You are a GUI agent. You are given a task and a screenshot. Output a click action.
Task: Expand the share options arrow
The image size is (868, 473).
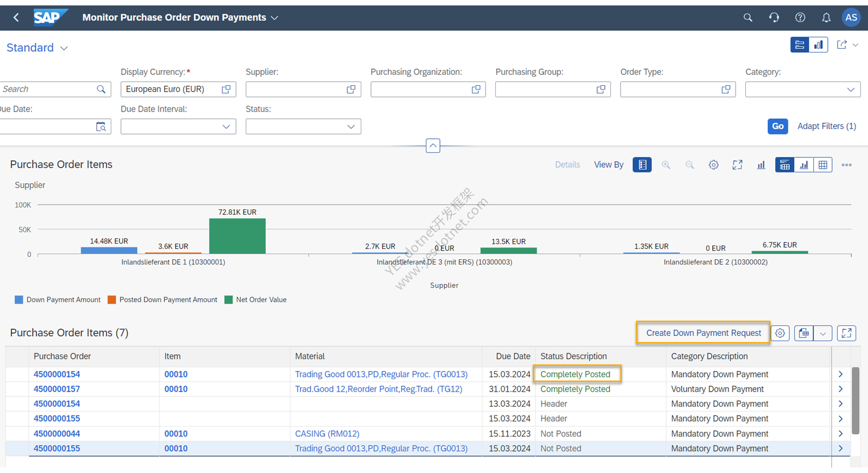(856, 45)
